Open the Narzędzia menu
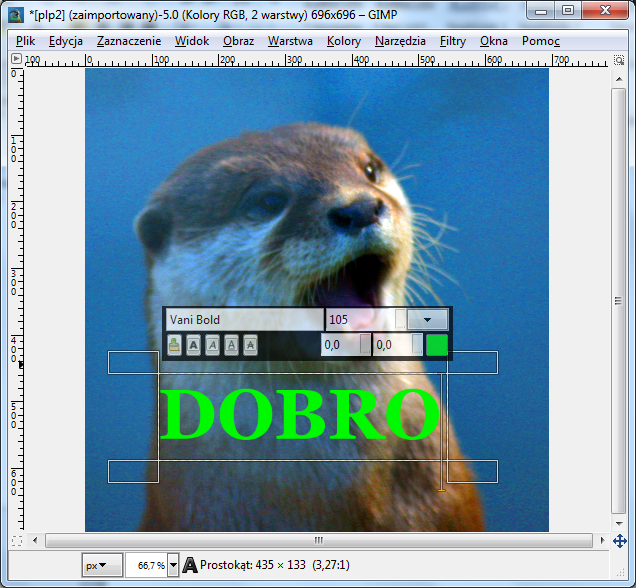This screenshot has width=636, height=588. pos(400,41)
